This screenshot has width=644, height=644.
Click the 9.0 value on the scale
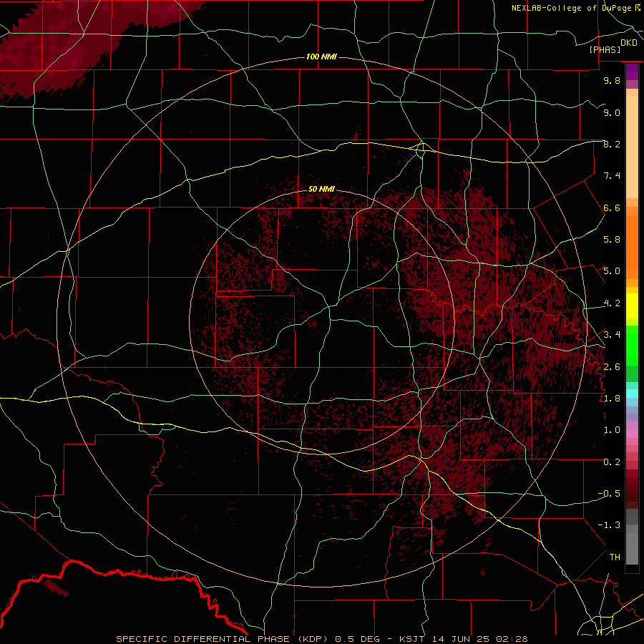[612, 112]
